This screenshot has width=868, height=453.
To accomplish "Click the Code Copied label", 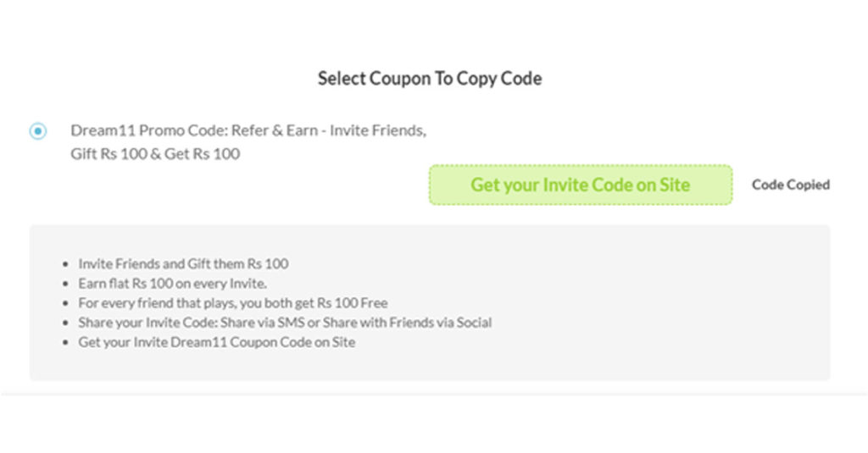I will click(790, 185).
